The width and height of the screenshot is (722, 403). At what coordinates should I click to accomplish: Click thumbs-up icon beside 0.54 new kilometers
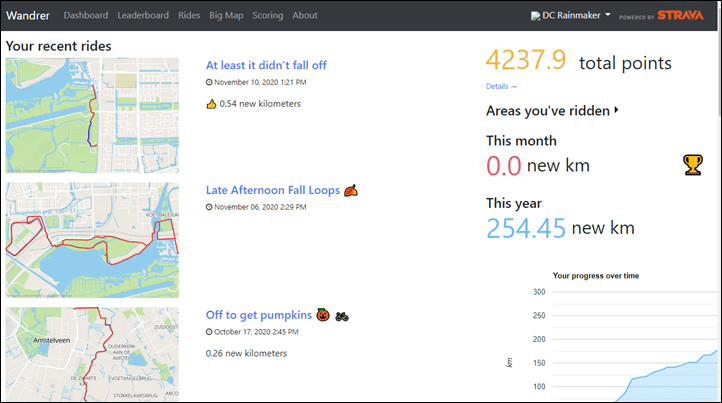pyautogui.click(x=211, y=104)
